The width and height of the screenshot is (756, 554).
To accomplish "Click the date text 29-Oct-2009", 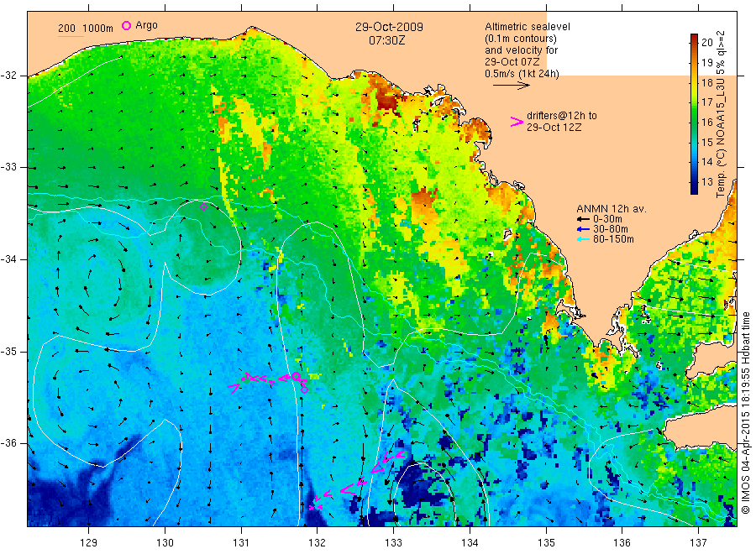I will click(x=389, y=27).
